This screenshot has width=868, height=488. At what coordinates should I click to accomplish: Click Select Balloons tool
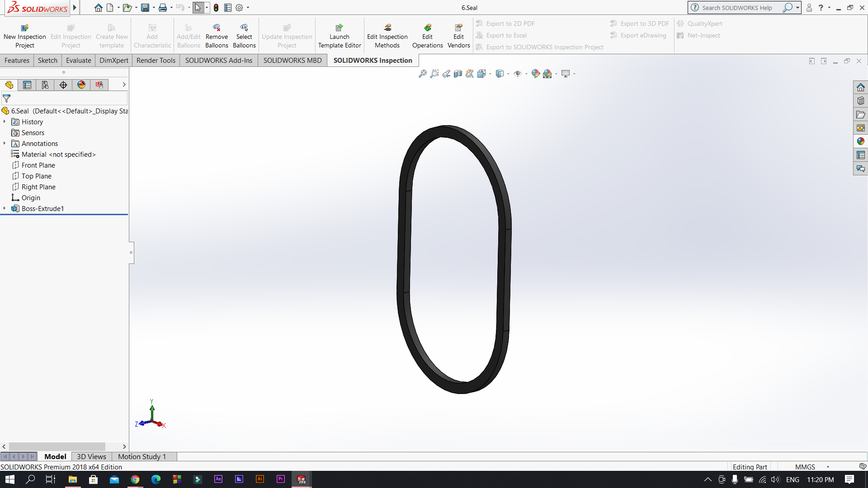(244, 36)
